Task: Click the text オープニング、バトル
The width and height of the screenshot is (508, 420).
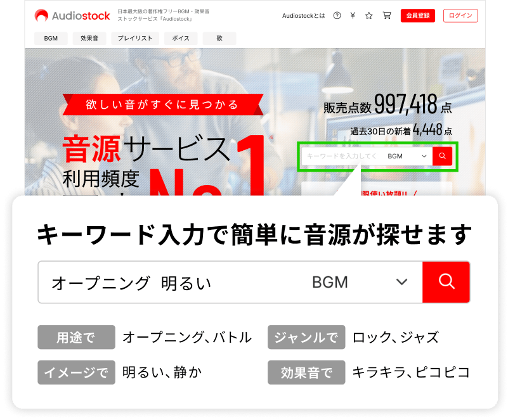Action: [x=187, y=337]
